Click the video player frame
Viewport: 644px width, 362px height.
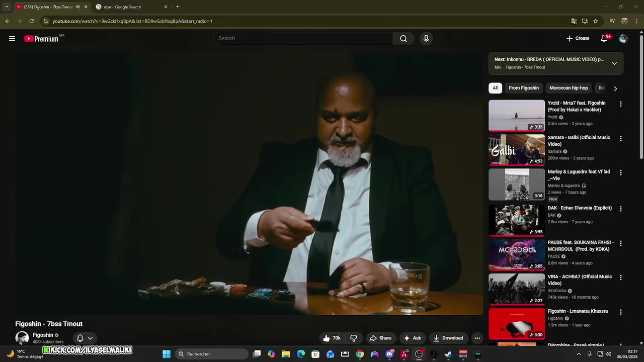(249, 184)
